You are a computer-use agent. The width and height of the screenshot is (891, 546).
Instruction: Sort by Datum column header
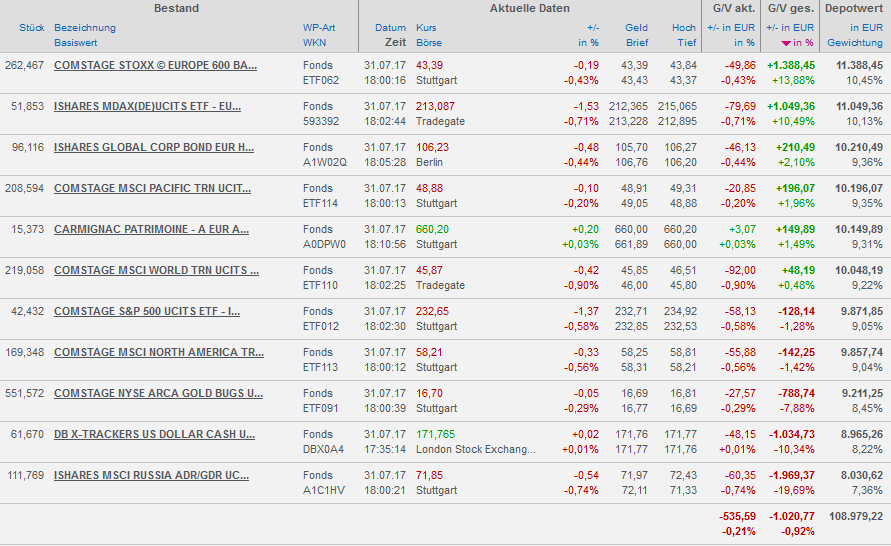pos(390,28)
